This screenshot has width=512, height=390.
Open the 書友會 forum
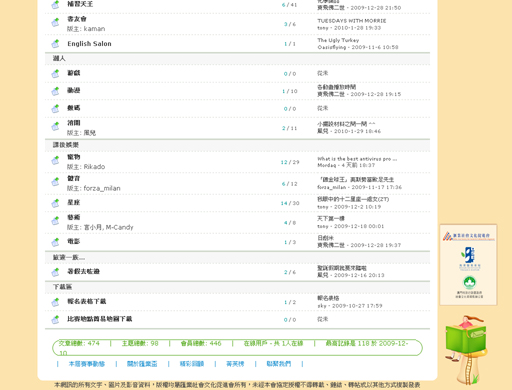(x=77, y=19)
